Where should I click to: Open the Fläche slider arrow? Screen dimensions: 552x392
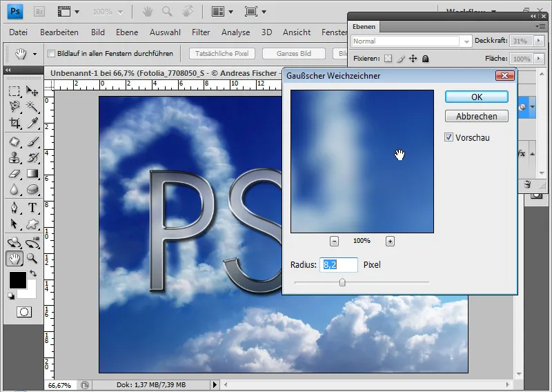coord(538,59)
